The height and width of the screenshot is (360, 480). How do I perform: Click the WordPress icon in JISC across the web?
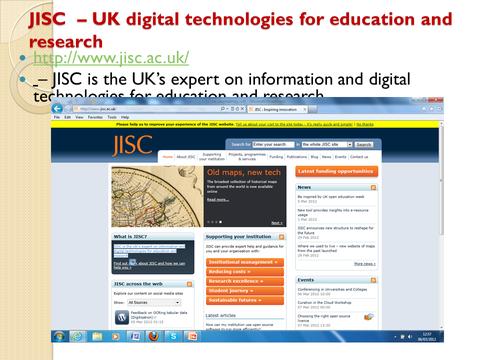point(122,317)
